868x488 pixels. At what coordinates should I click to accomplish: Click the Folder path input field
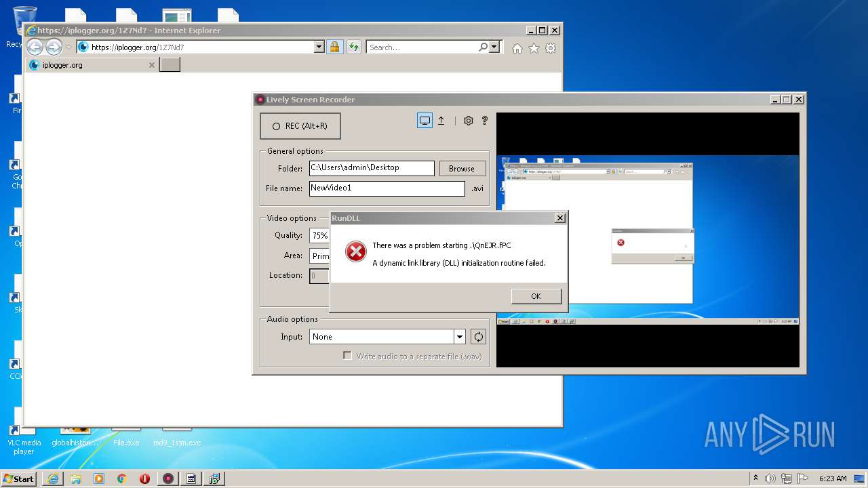coord(372,168)
